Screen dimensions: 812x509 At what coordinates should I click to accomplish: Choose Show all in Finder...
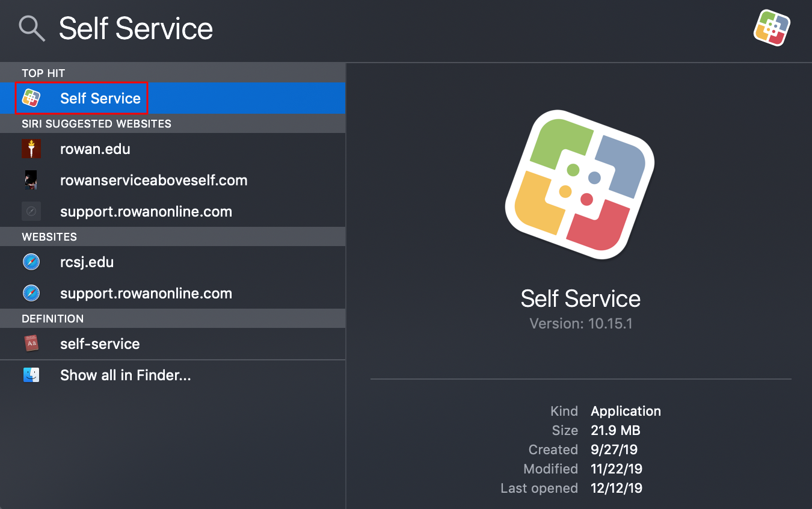point(125,375)
